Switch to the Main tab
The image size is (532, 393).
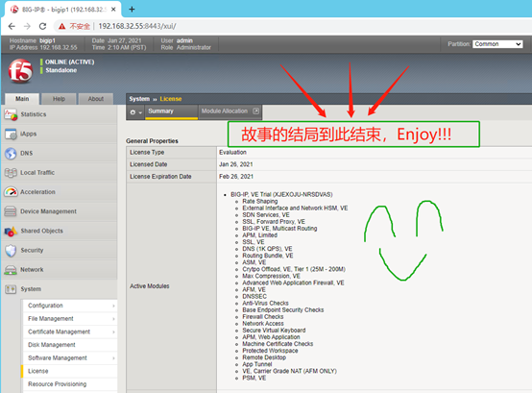[22, 99]
